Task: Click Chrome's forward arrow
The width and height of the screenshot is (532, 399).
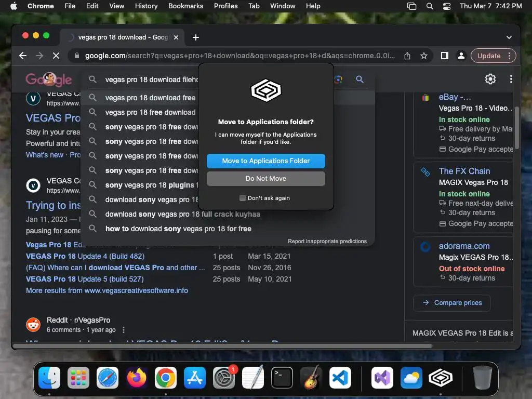Action: [x=39, y=56]
